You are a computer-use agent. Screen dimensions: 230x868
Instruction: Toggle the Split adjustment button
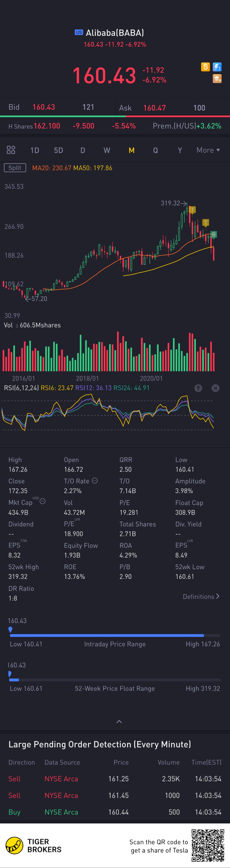coord(15,168)
